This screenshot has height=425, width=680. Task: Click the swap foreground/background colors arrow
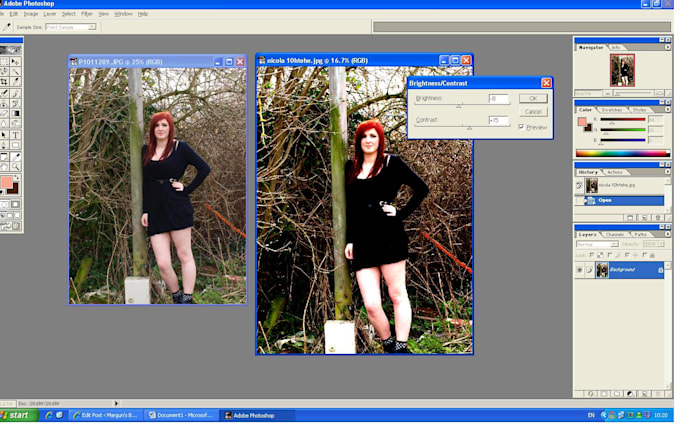coord(16,178)
